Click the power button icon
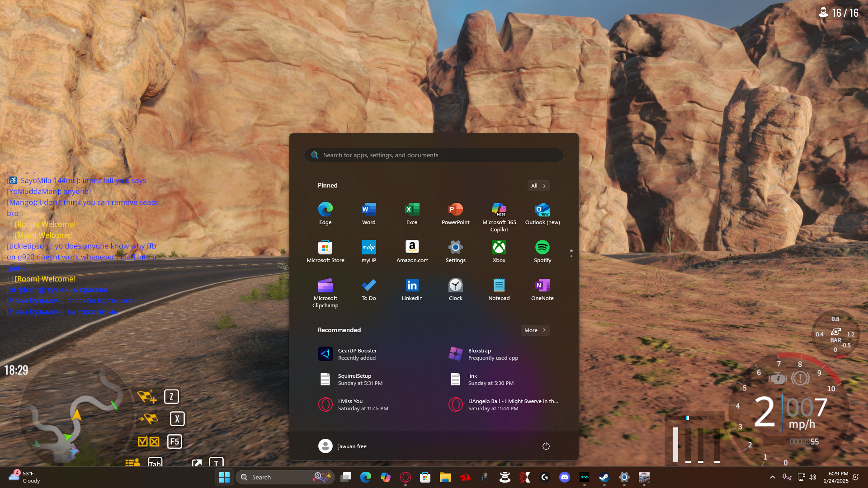 [x=546, y=446]
